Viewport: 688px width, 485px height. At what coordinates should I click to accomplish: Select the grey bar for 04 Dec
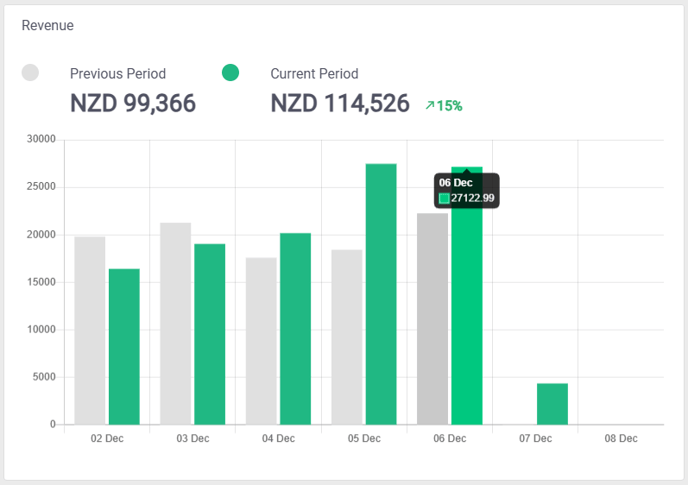261,341
